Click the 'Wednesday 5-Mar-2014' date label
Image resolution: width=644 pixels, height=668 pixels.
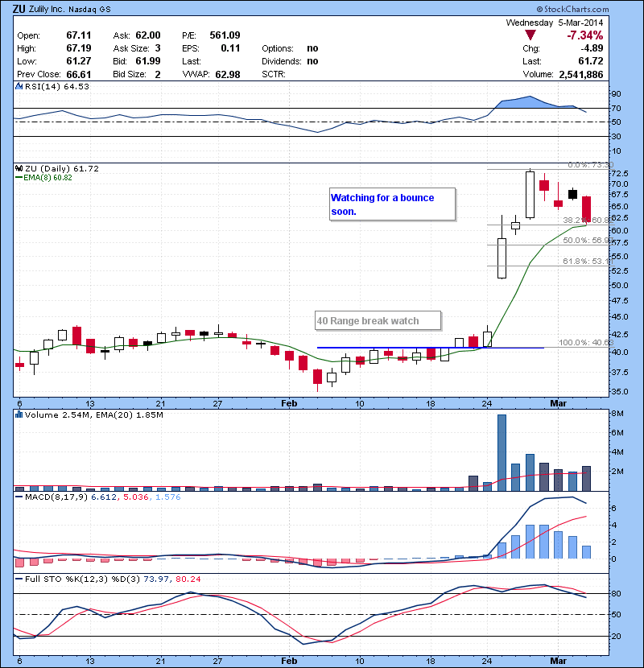[555, 23]
